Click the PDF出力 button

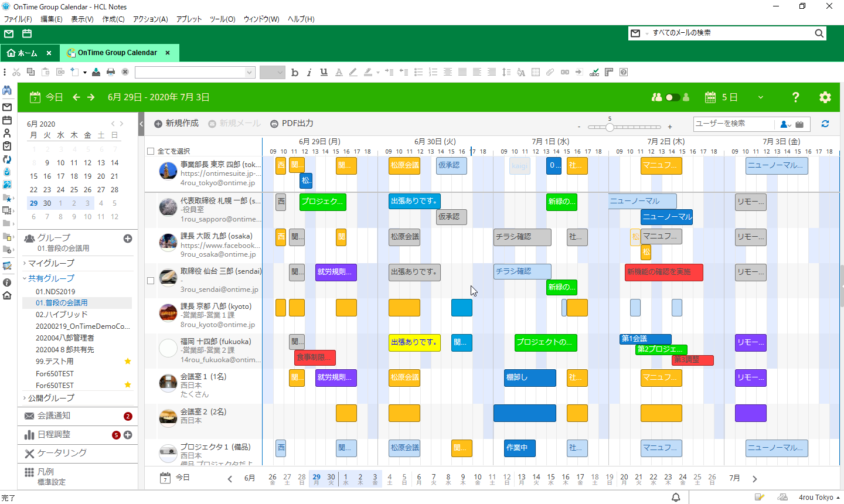(292, 124)
